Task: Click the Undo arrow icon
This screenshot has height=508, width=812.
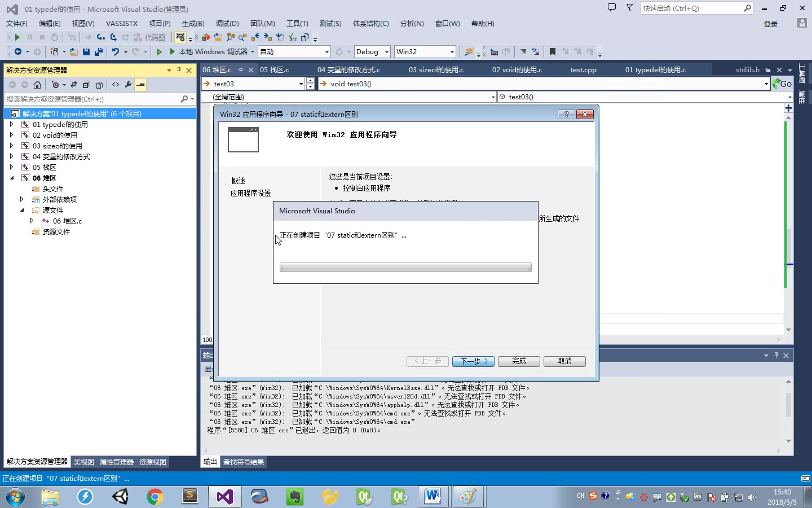Action: (115, 51)
